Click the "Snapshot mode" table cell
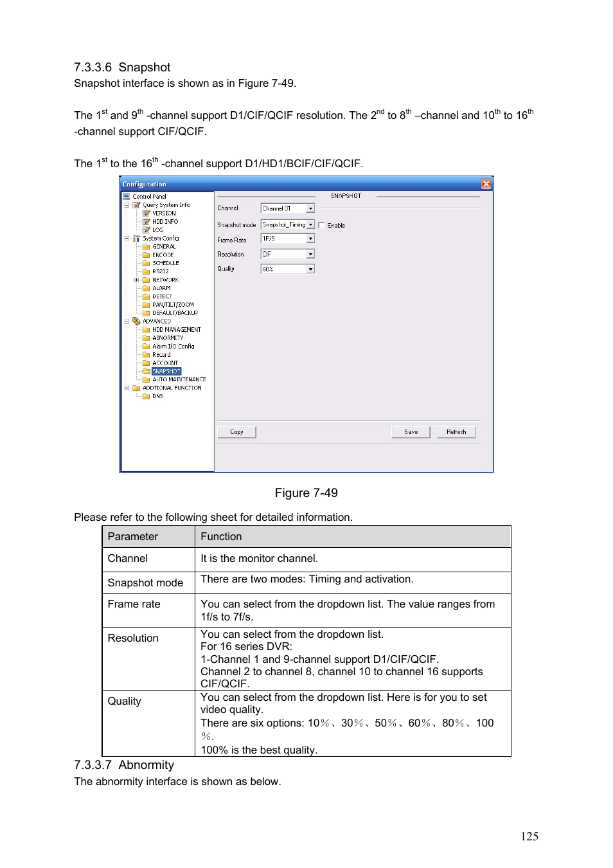Image resolution: width=613 pixels, height=868 pixels. 148,583
